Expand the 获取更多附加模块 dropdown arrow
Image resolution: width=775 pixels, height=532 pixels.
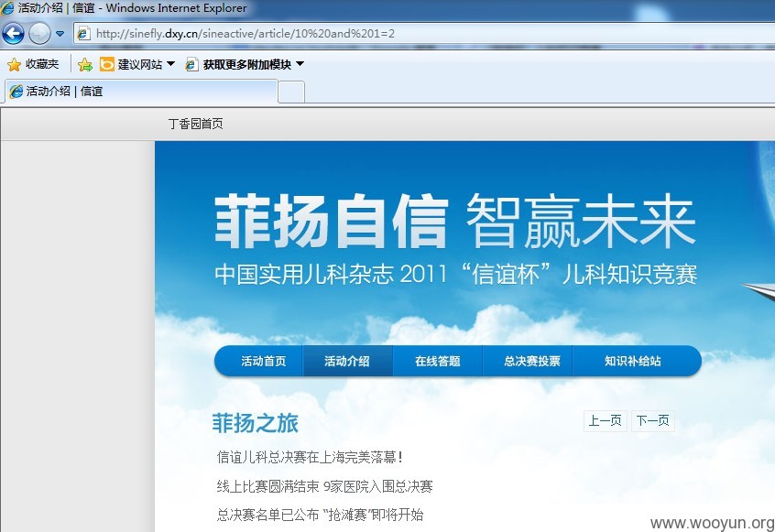tap(300, 64)
